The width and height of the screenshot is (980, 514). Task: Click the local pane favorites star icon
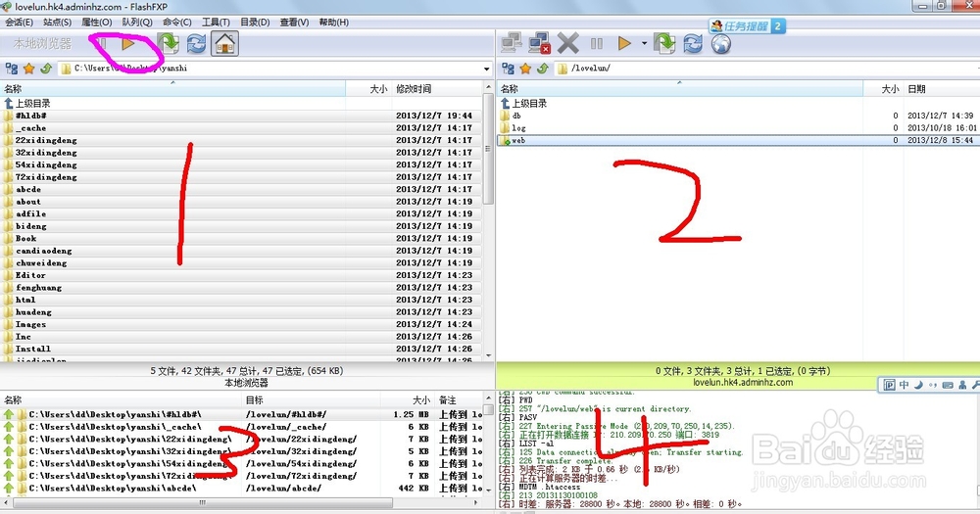pyautogui.click(x=28, y=69)
